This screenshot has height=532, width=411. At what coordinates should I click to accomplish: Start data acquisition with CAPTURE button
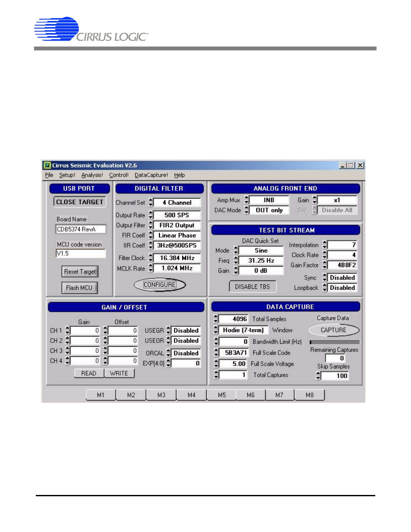[x=333, y=330]
